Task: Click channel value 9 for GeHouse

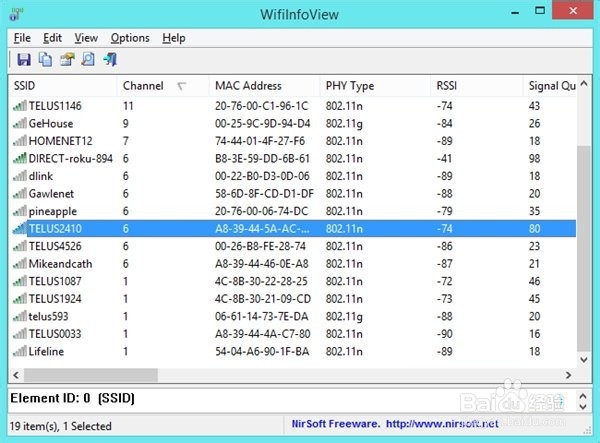Action: point(126,123)
